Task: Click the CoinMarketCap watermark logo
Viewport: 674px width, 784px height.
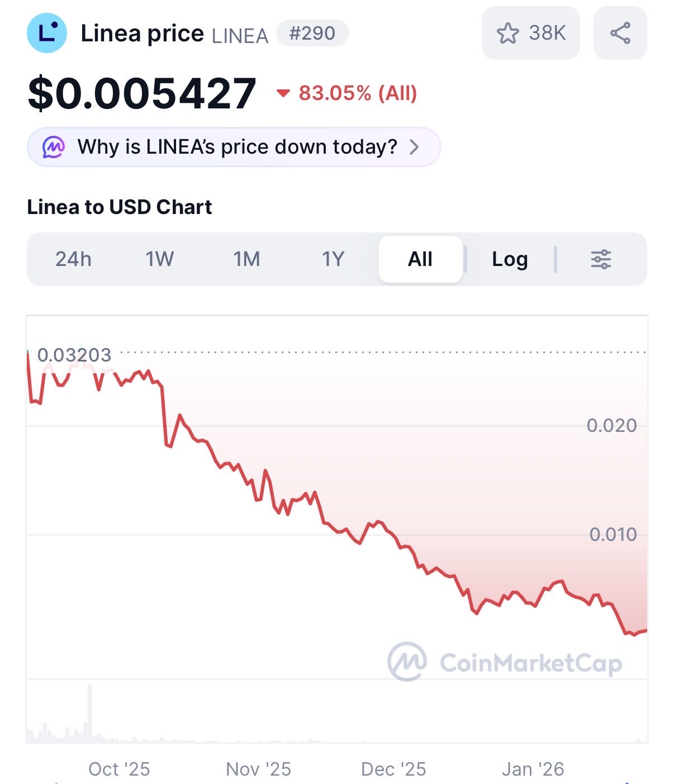Action: 407,662
